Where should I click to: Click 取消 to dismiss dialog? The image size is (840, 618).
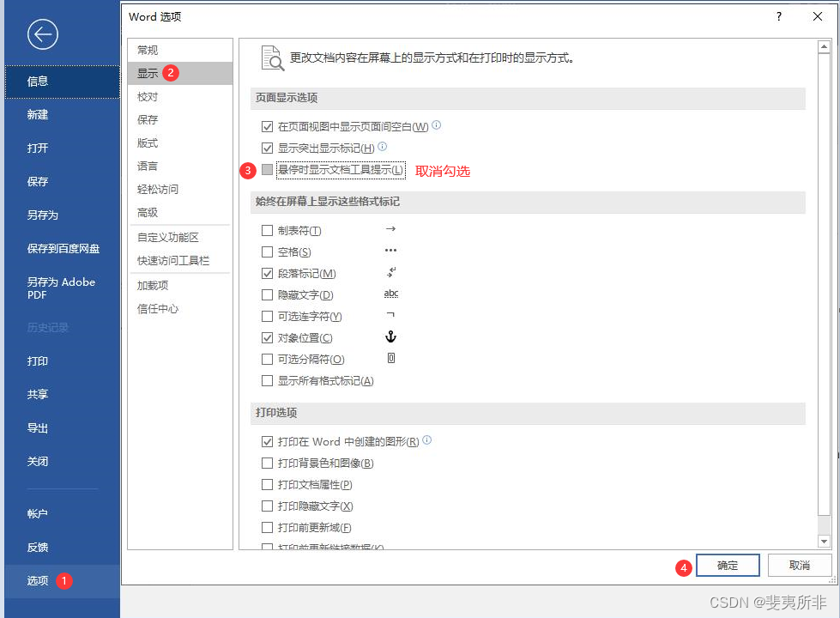(x=800, y=566)
